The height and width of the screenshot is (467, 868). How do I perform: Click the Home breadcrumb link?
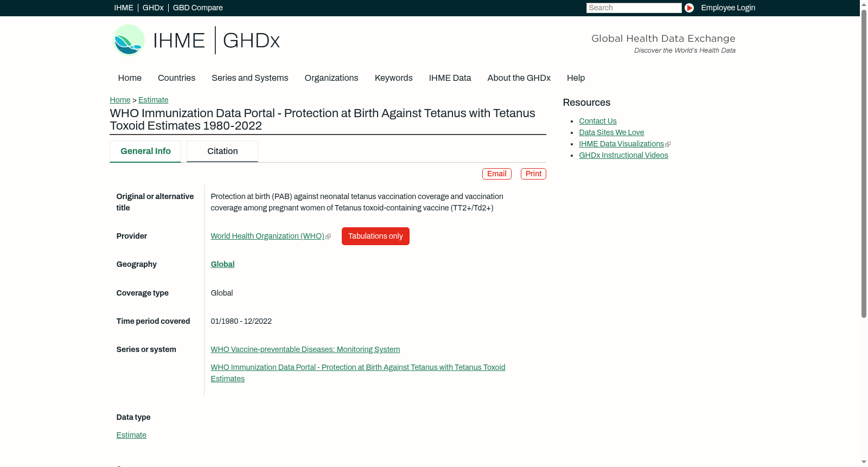click(x=120, y=100)
